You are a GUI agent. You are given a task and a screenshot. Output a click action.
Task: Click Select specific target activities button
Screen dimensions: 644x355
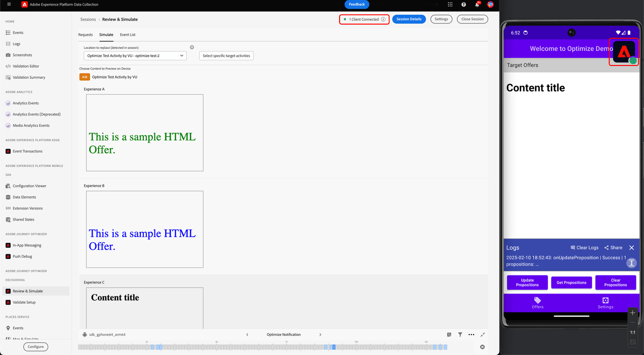(x=226, y=55)
